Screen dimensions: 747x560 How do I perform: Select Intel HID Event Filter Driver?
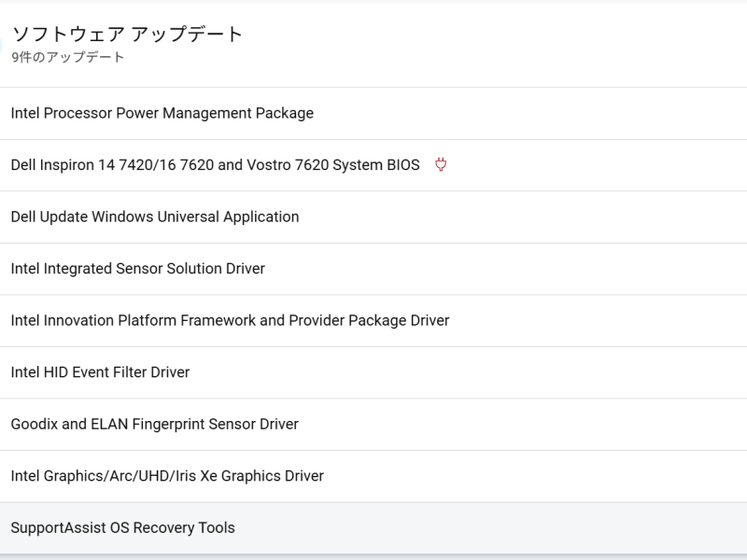(x=100, y=372)
